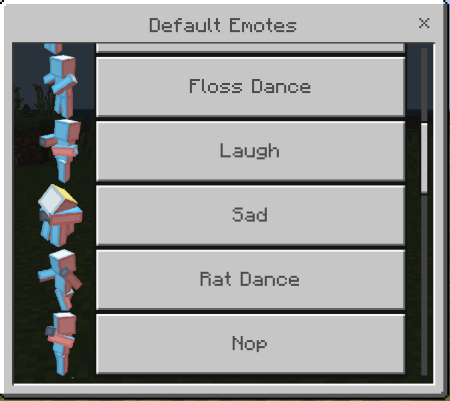Click the Default Emotes window title
This screenshot has height=401, width=450.
tap(223, 25)
